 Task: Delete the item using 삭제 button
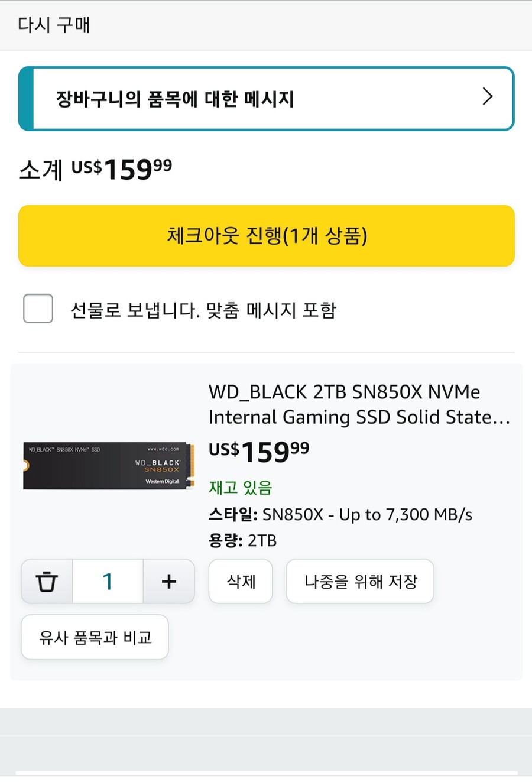[240, 581]
